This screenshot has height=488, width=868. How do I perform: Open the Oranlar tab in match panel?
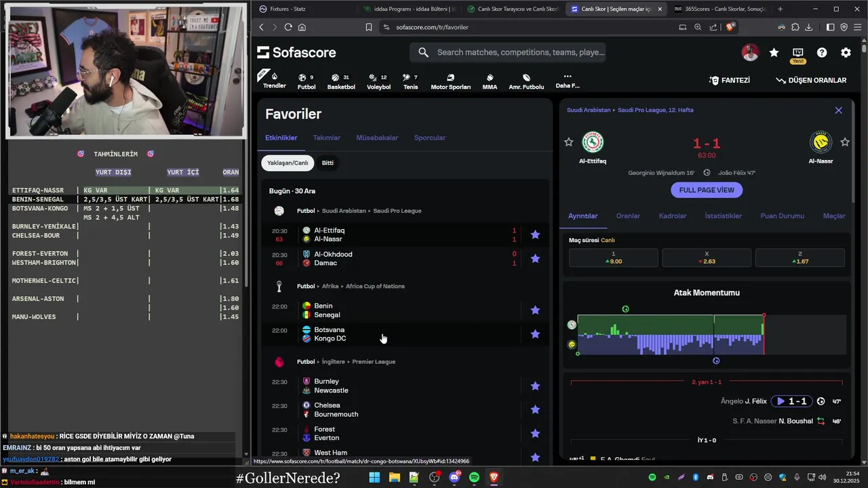628,216
